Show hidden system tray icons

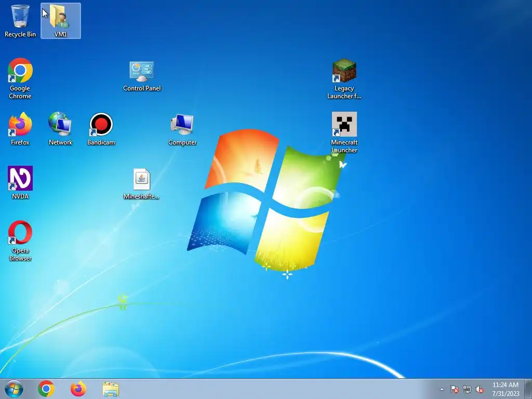pyautogui.click(x=442, y=389)
